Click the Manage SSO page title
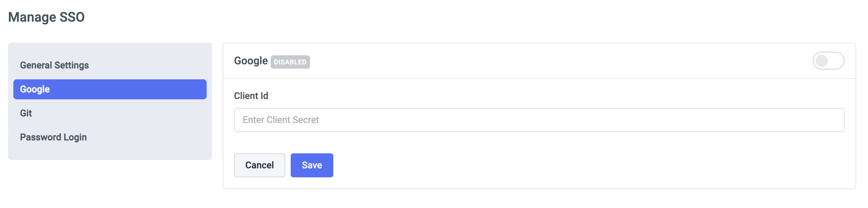 [46, 17]
